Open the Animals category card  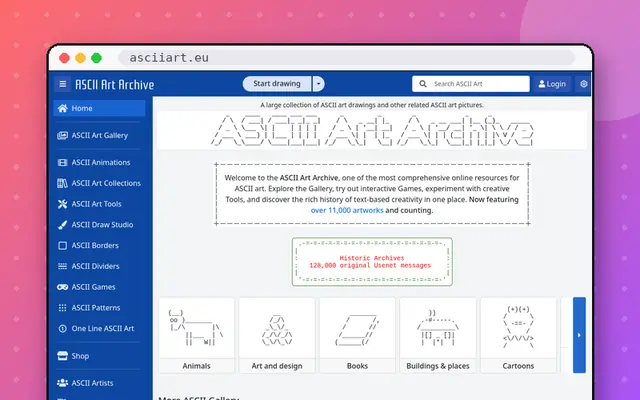click(196, 335)
